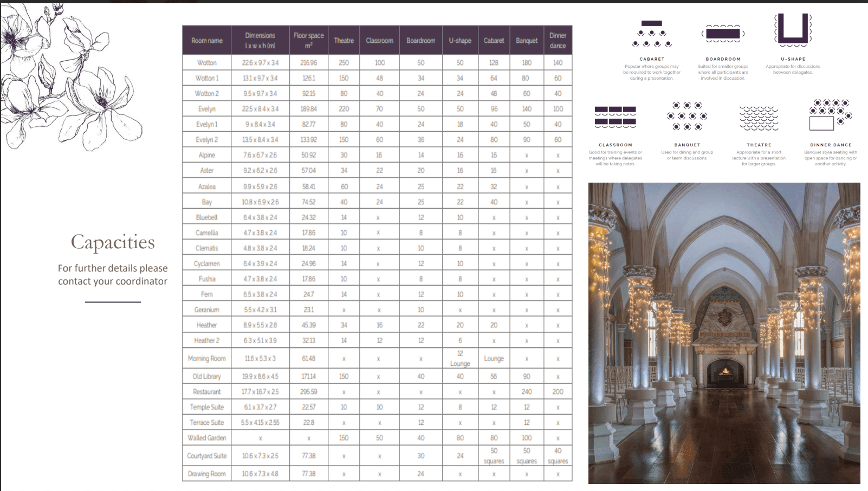Click the Classroom layout icon

pos(615,117)
